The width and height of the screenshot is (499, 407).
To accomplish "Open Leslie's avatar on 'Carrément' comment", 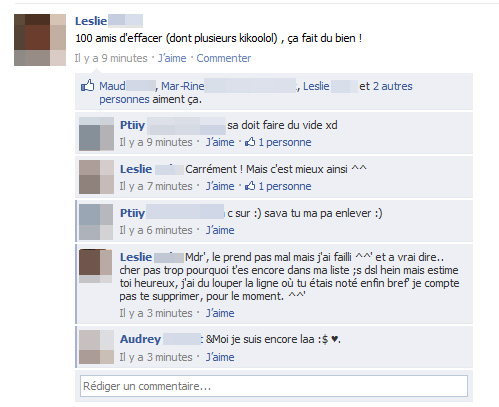I will [96, 177].
